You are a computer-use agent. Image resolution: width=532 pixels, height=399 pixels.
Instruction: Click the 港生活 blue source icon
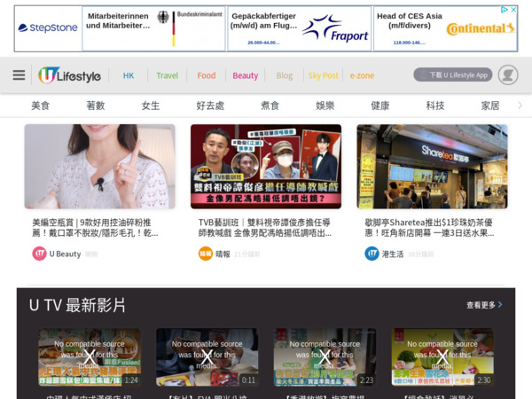[x=372, y=254]
